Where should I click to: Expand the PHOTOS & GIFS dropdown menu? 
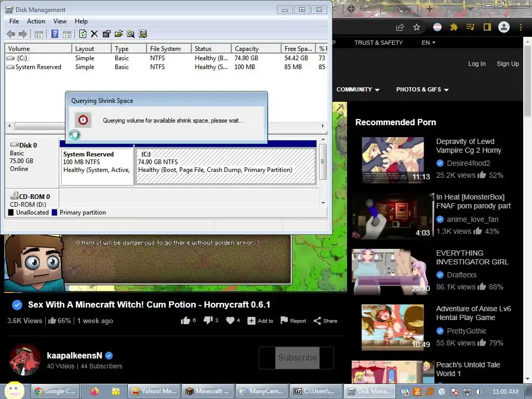(422, 89)
